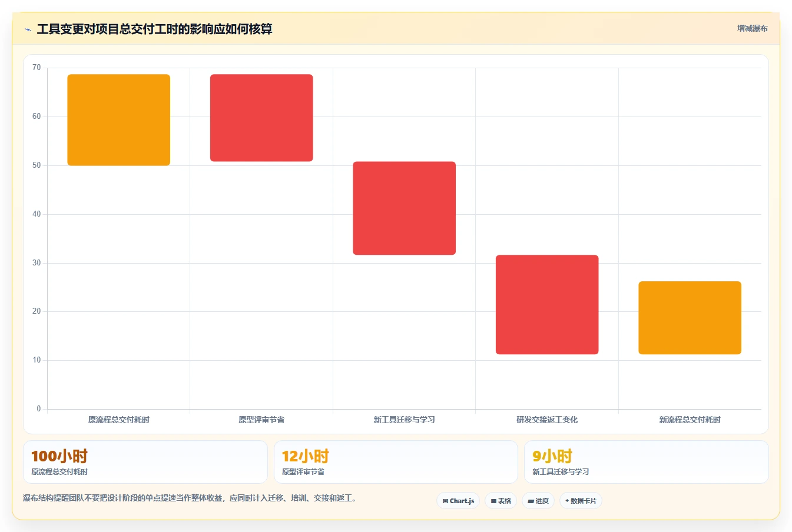Click the axis label 研发交接返工变化
The width and height of the screenshot is (792, 532).
[x=547, y=420]
